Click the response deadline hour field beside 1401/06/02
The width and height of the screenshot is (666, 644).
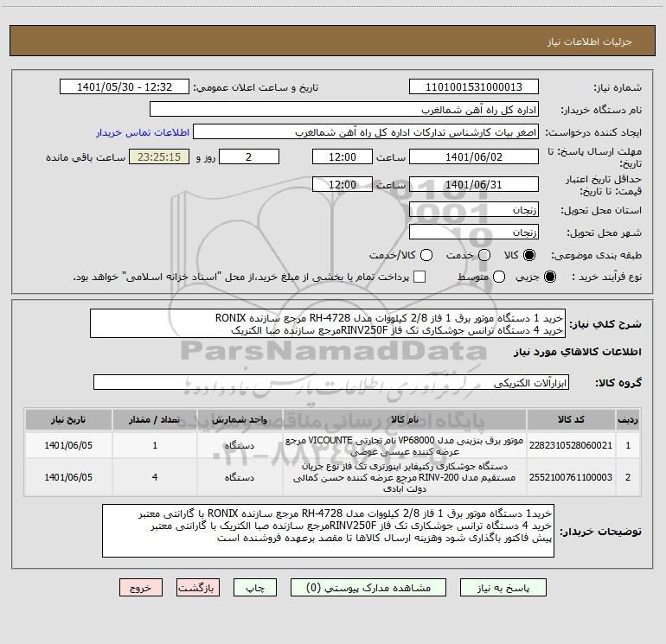coord(343,156)
